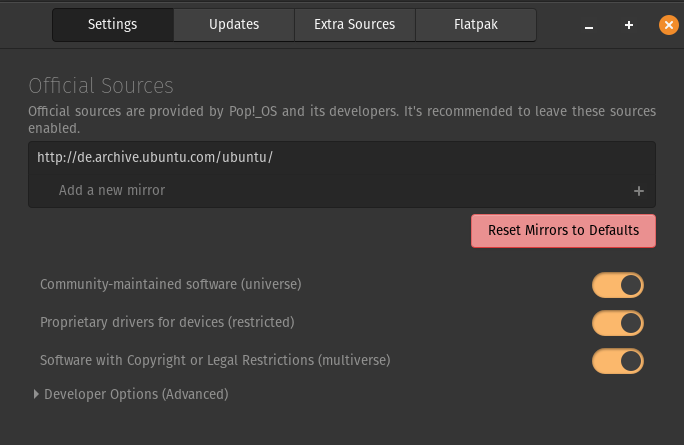Image resolution: width=684 pixels, height=445 pixels.
Task: Expand Developer Options (Advanced) triangle
Action: pyautogui.click(x=37, y=394)
